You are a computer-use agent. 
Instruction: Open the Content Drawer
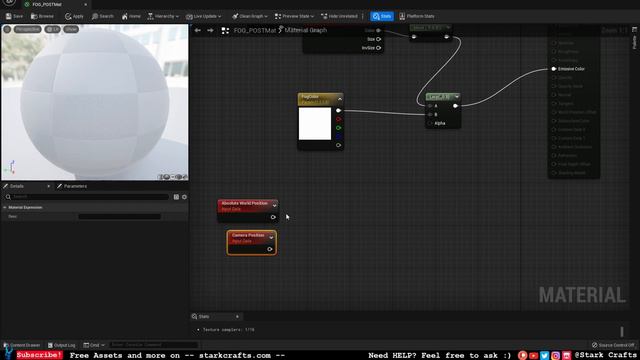(x=22, y=345)
